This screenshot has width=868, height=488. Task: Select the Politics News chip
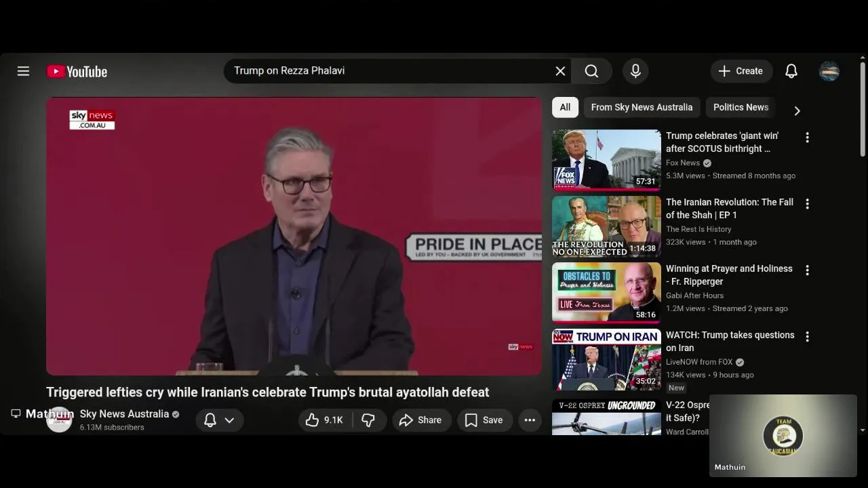(x=741, y=107)
